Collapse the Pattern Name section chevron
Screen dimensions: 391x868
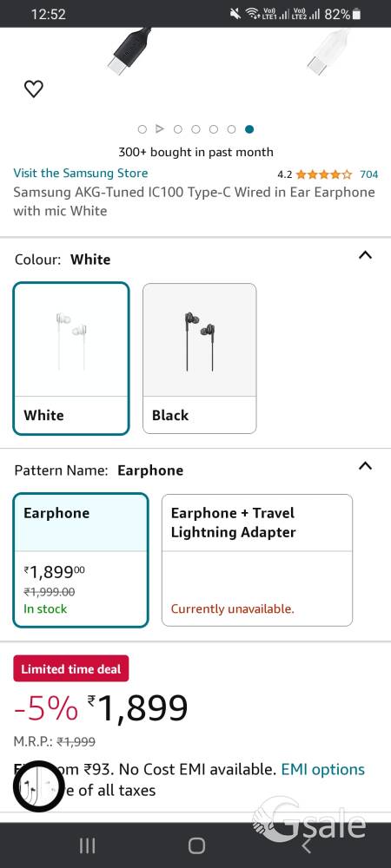pyautogui.click(x=365, y=466)
